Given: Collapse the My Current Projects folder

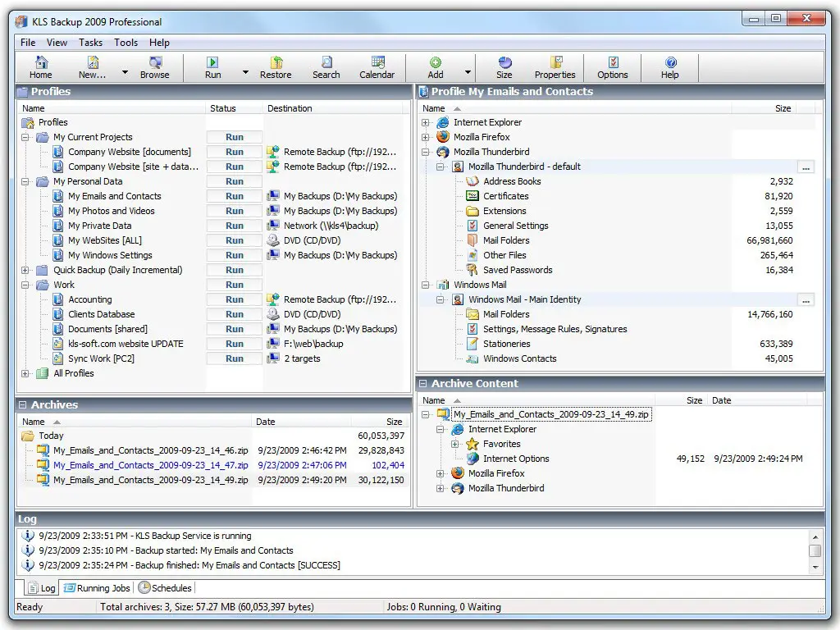Looking at the screenshot, I should tap(25, 137).
